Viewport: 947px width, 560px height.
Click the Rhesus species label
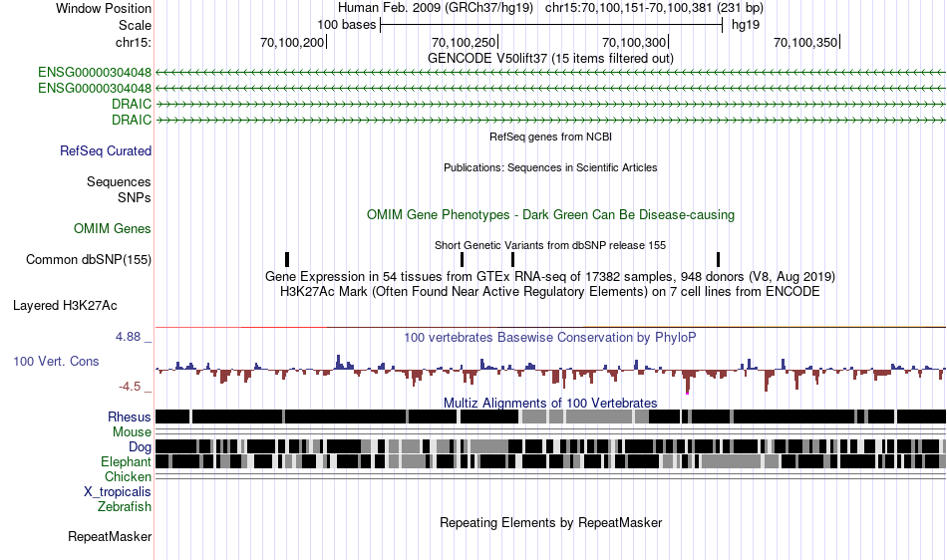pyautogui.click(x=130, y=417)
